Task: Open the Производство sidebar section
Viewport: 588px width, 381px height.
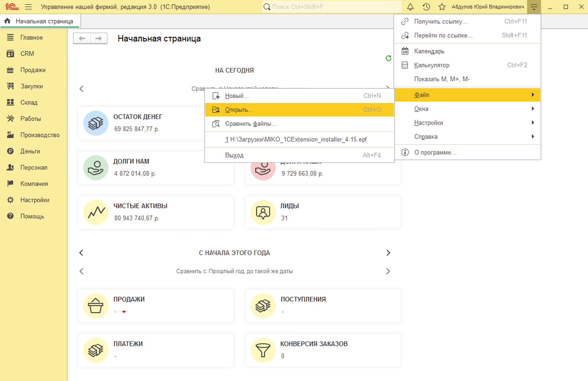Action: (40, 135)
